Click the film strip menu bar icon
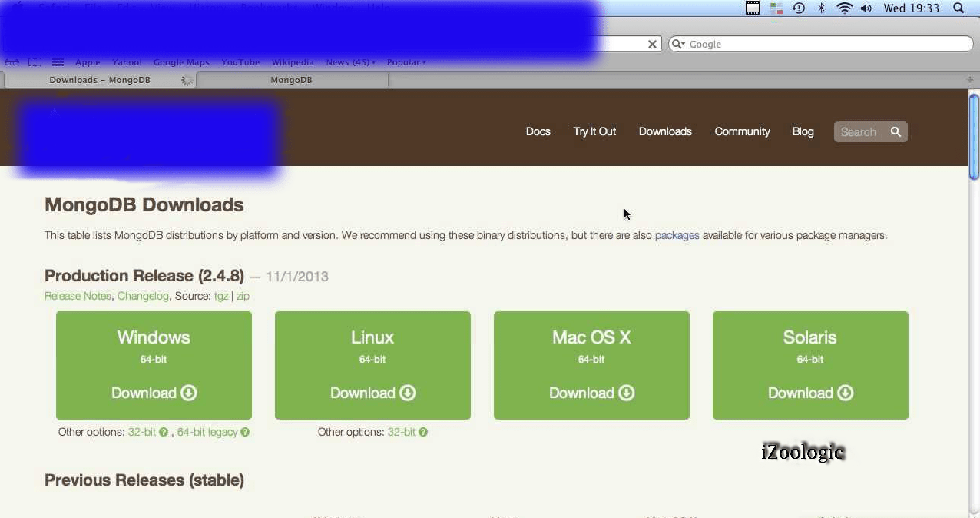Viewport: 980px width, 518px height. pyautogui.click(x=753, y=8)
